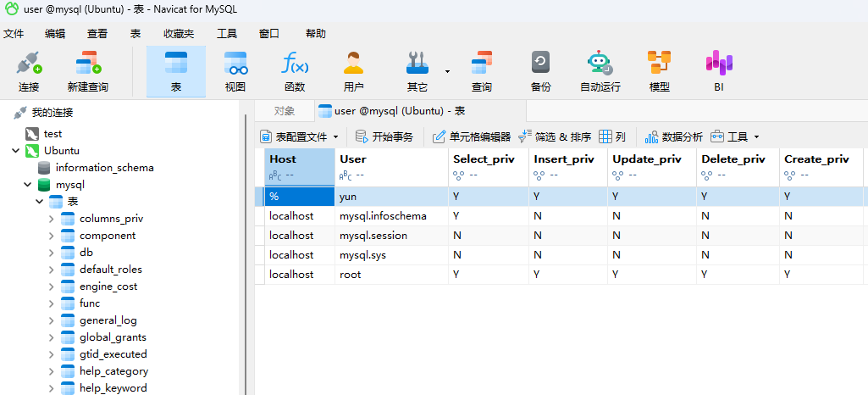Expand the columns_priv table node
This screenshot has width=868, height=395.
(x=51, y=219)
